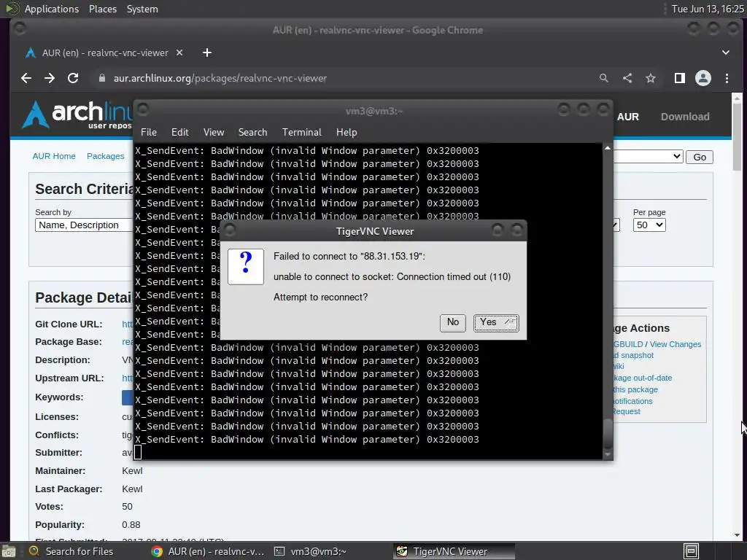The width and height of the screenshot is (747, 560).
Task: Click the TigerVNC Viewer dialog title bar
Action: pos(374,231)
